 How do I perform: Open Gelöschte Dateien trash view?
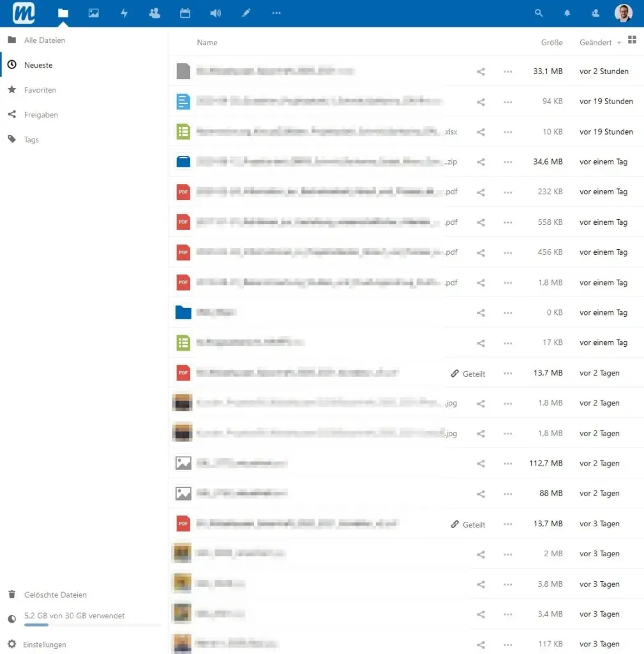(55, 595)
